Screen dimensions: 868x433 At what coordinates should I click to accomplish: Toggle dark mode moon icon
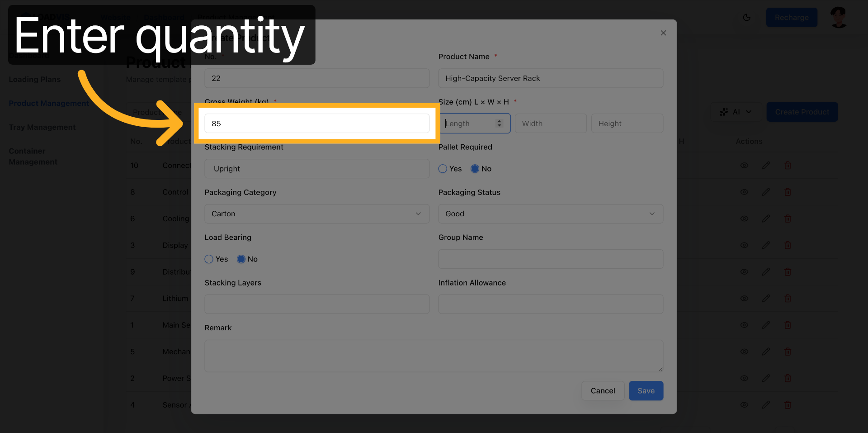(x=747, y=18)
